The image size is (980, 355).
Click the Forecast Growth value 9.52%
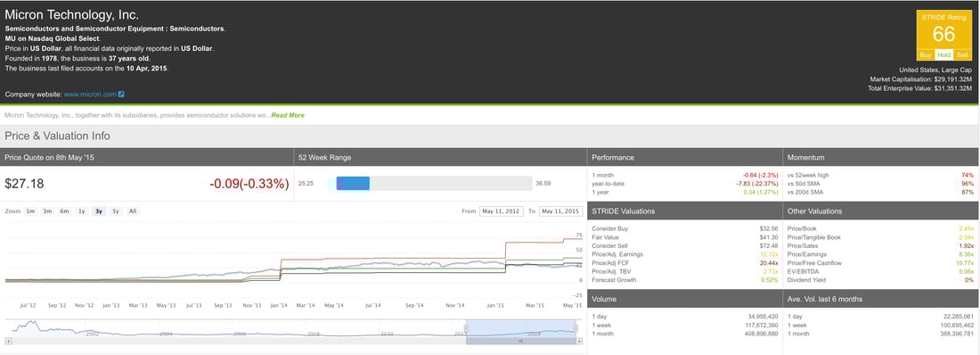[770, 280]
